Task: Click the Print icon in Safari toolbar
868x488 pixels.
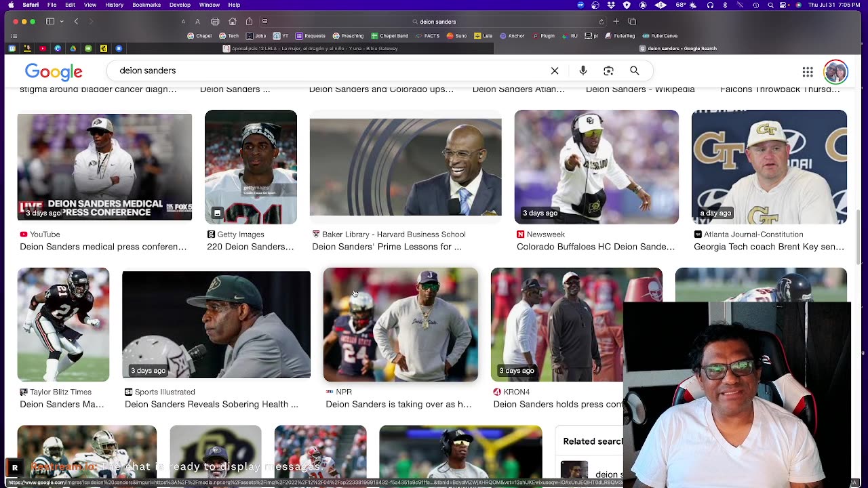Action: 215,22
